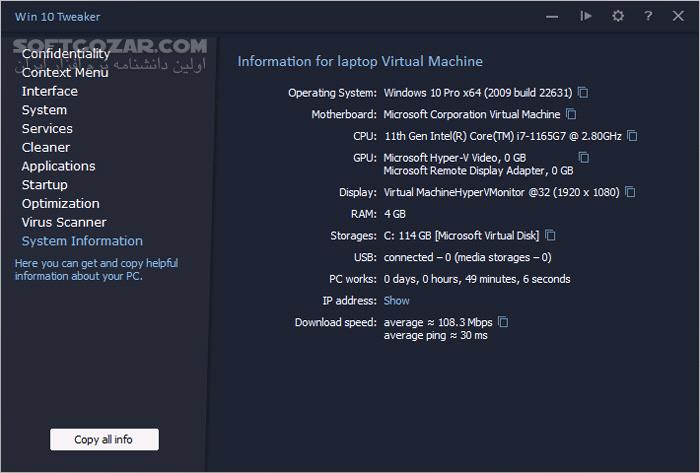Click the Copy all info button
Viewport: 700px width, 473px height.
tap(104, 440)
